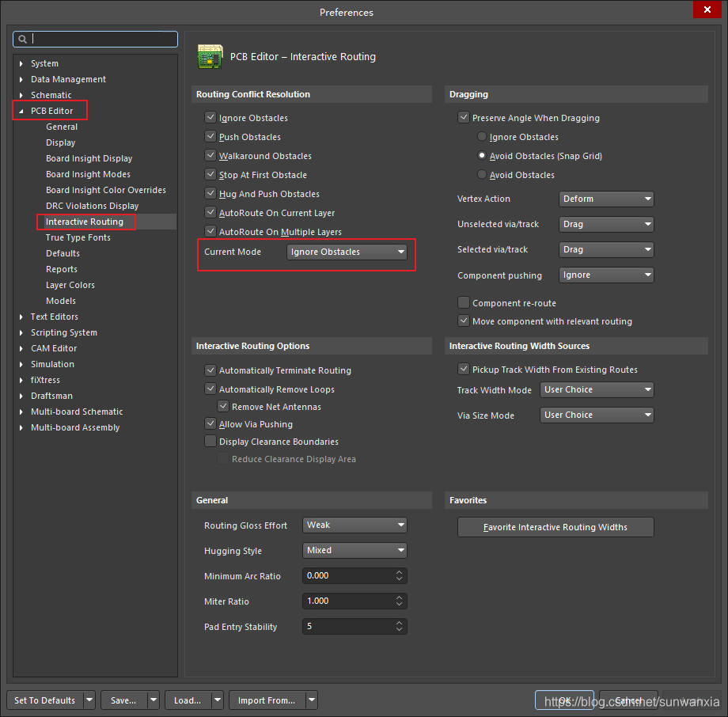The height and width of the screenshot is (717, 728).
Task: Toggle Allow Via Pushing checkbox
Action: point(210,423)
